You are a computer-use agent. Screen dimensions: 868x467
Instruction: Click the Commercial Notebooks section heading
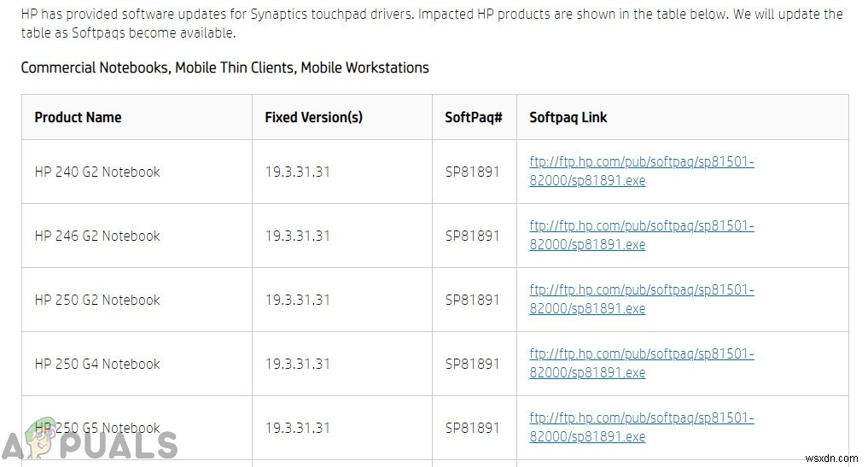coord(224,67)
